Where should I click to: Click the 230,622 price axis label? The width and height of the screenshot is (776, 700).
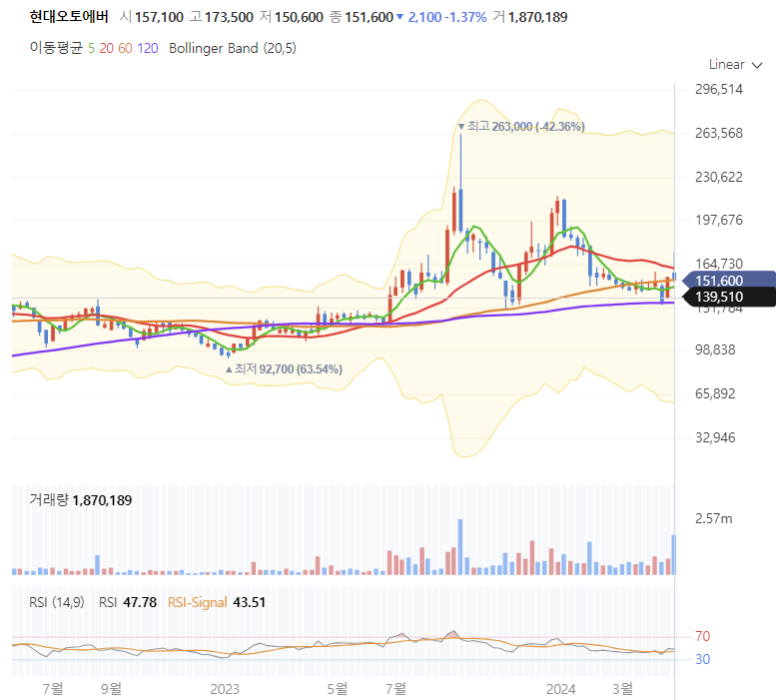pos(719,177)
